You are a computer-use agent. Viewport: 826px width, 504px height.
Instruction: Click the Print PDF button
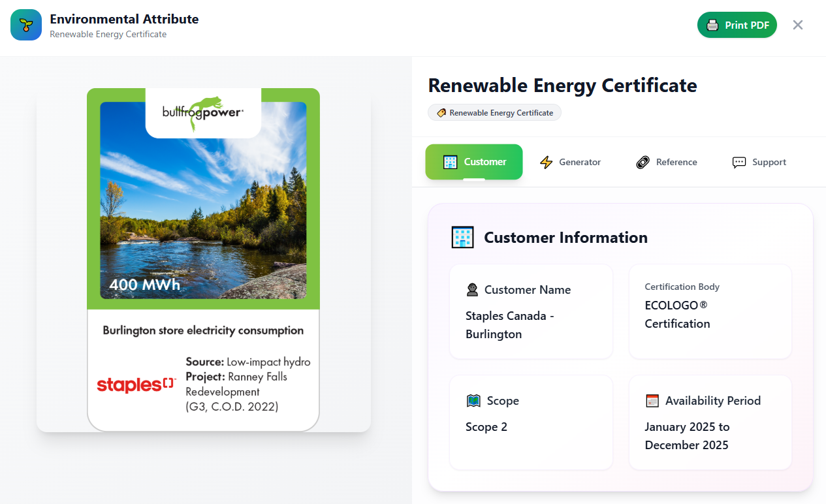pos(737,25)
